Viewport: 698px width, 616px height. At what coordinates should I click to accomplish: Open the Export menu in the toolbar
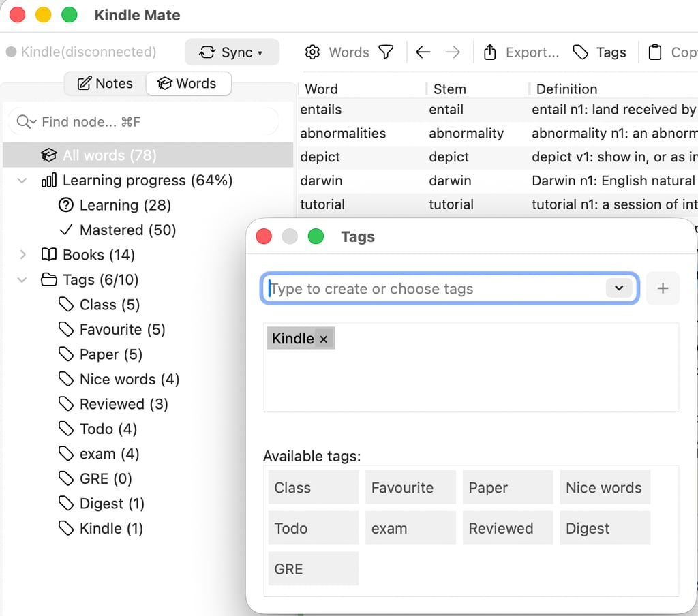(521, 52)
